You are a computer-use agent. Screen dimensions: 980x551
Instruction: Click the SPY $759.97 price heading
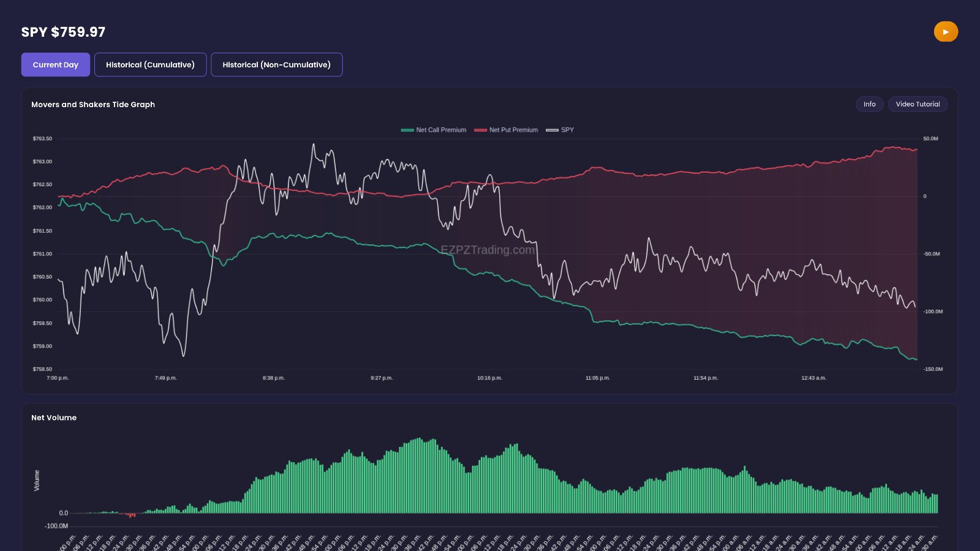click(63, 32)
